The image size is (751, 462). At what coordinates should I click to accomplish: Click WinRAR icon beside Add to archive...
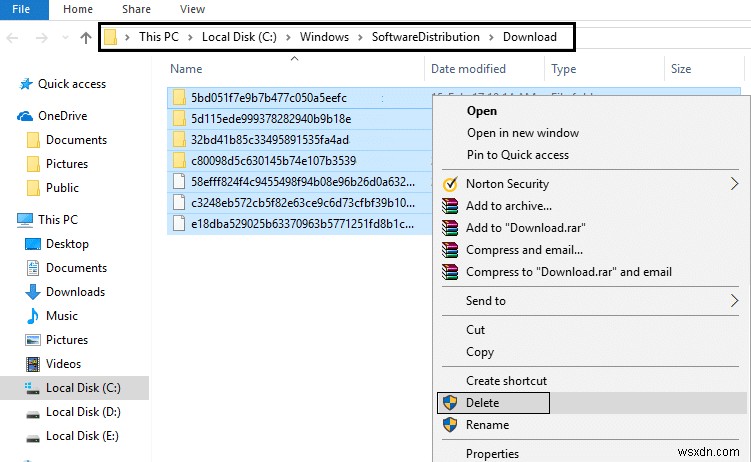[450, 206]
